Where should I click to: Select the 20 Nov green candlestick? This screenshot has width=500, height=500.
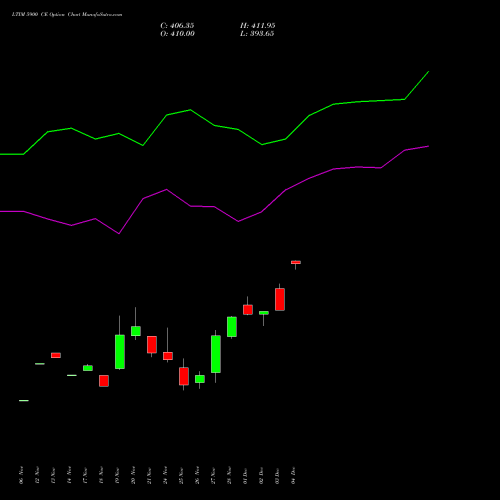click(x=136, y=331)
